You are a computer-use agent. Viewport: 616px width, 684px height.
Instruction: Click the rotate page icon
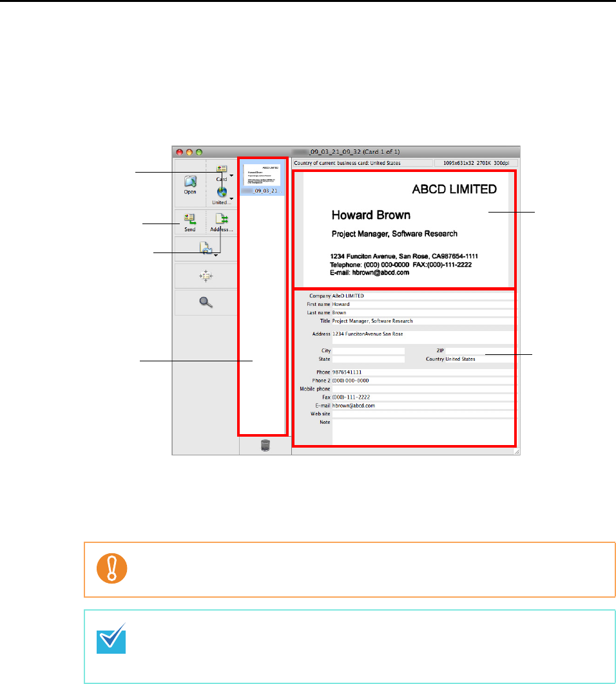(x=206, y=247)
